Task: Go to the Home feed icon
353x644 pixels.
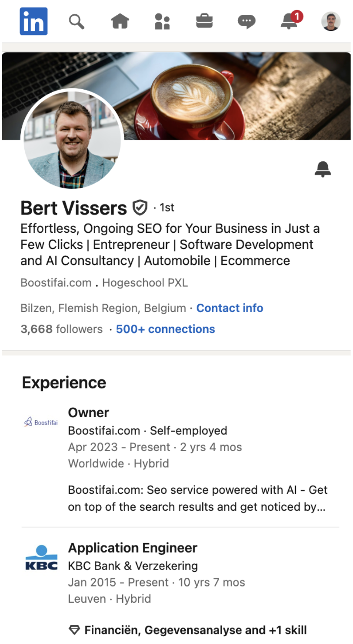Action: pos(120,21)
